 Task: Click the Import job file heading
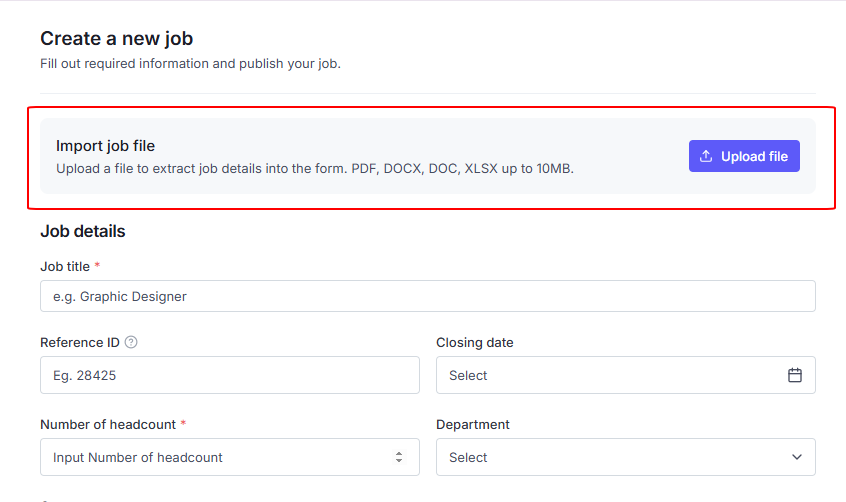(105, 146)
